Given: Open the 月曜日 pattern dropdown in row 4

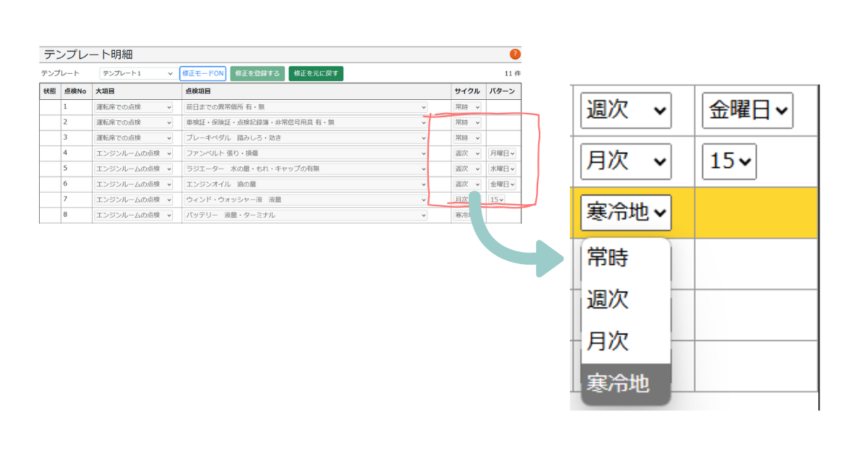Looking at the screenshot, I should click(502, 153).
